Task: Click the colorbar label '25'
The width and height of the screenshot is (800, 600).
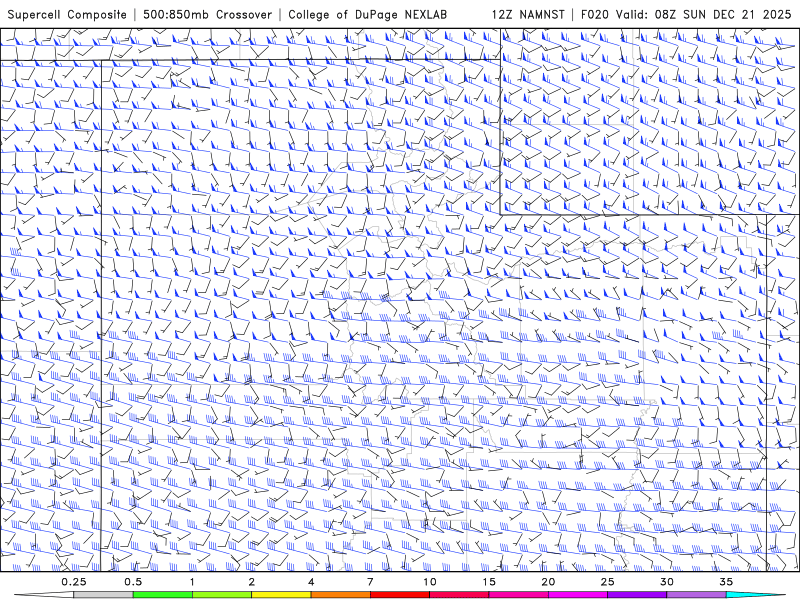Action: click(x=607, y=582)
